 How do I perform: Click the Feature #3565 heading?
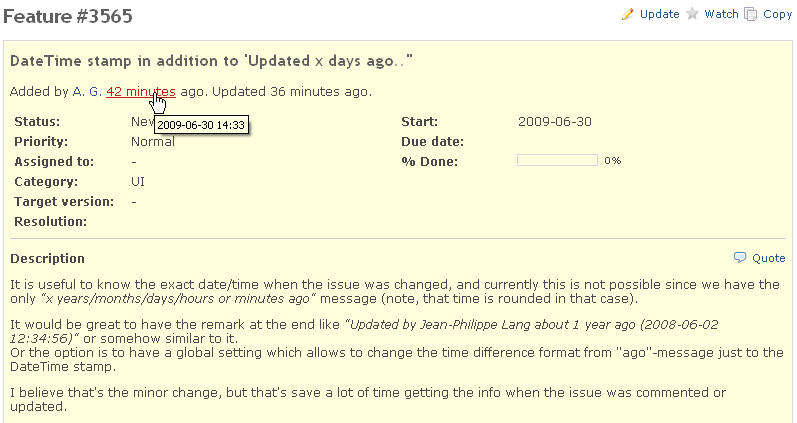coord(68,16)
